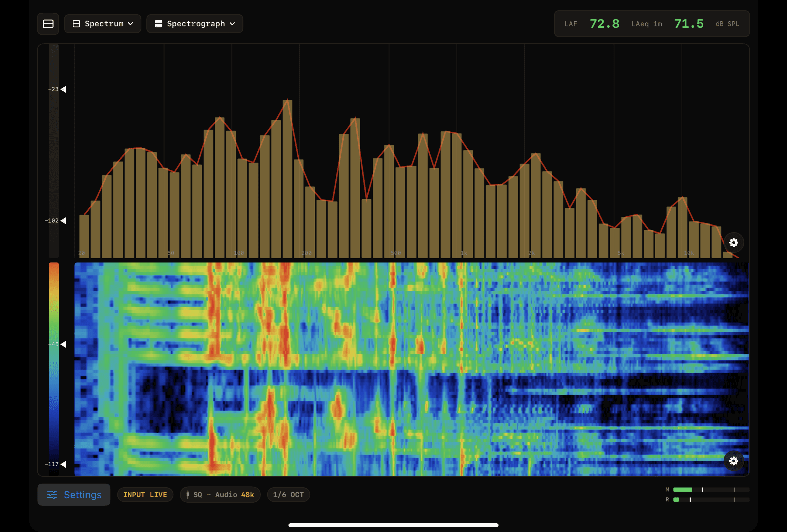Change the 1/6 OCT resolution
Image resolution: width=787 pixels, height=532 pixels.
(x=288, y=495)
